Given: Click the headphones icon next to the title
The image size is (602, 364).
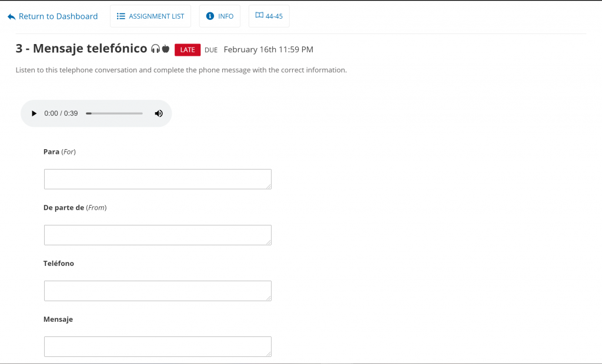Looking at the screenshot, I should point(155,49).
